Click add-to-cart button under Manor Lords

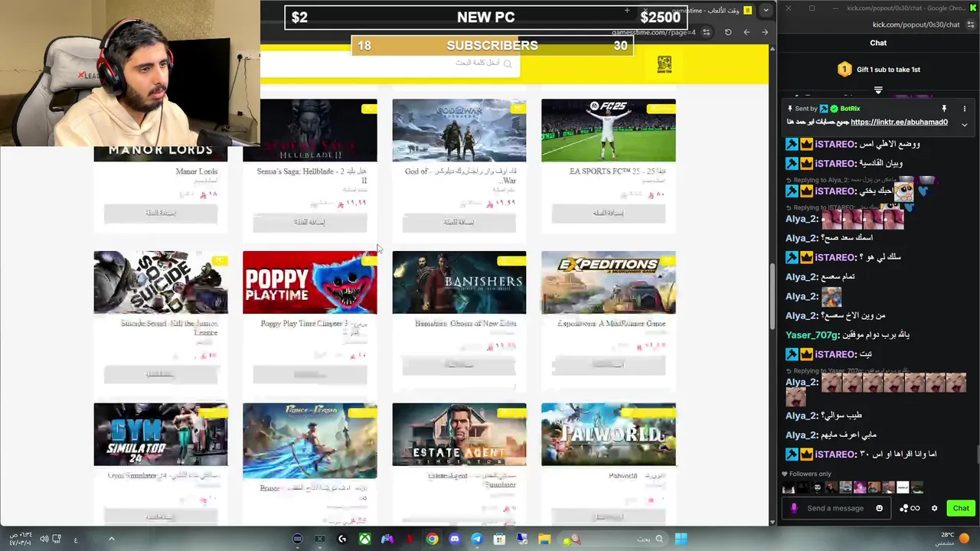(161, 213)
